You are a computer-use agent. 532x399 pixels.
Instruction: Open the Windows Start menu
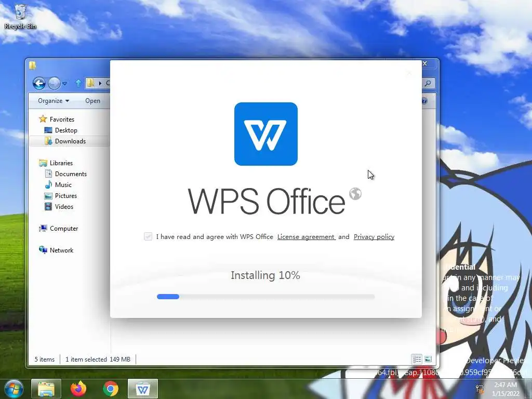[14, 389]
